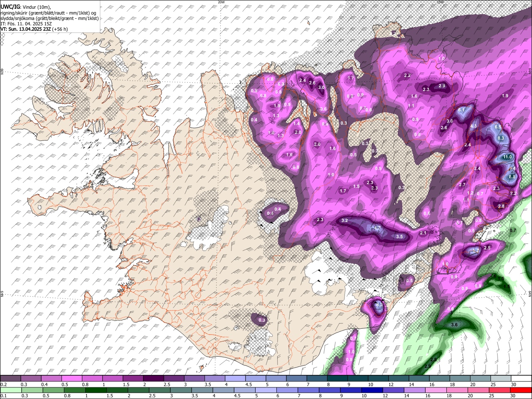
Task: Select the 0.4 legend label
Action: click(44, 384)
